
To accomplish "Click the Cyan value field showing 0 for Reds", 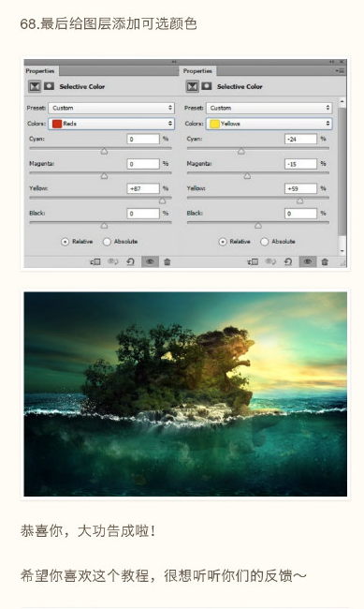I will (x=143, y=139).
